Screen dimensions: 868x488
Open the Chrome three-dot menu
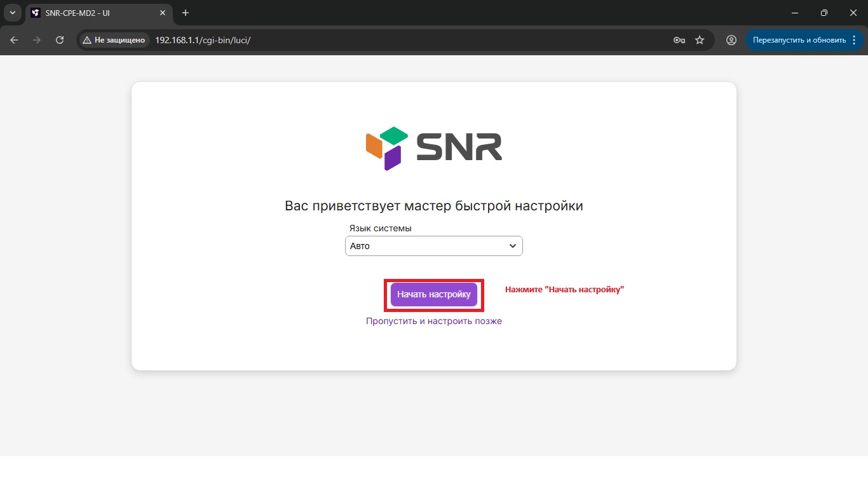pos(853,40)
